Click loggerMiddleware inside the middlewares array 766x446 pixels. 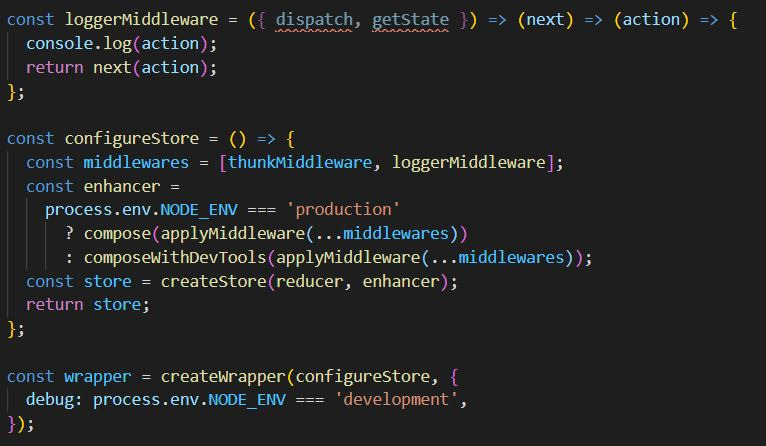(x=468, y=162)
